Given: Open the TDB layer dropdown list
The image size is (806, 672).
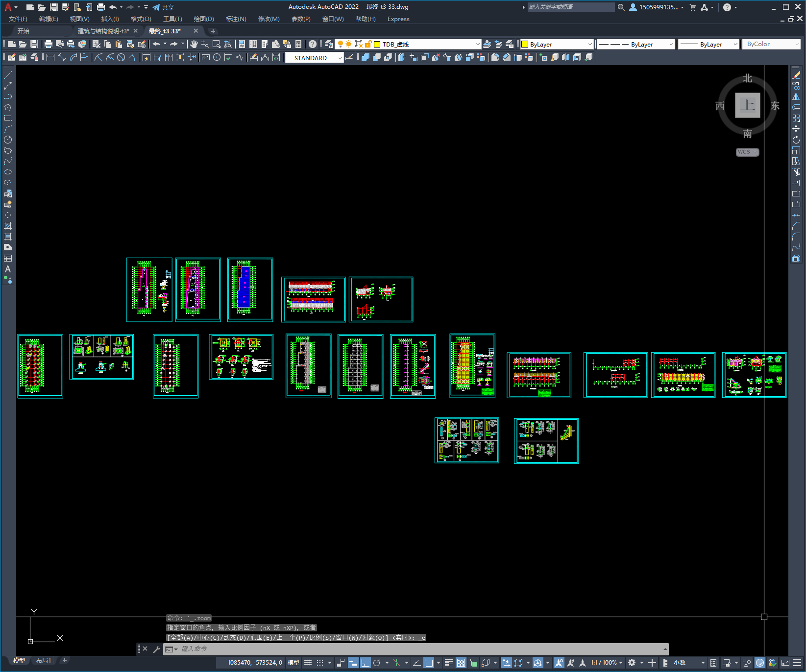Looking at the screenshot, I should click(478, 44).
